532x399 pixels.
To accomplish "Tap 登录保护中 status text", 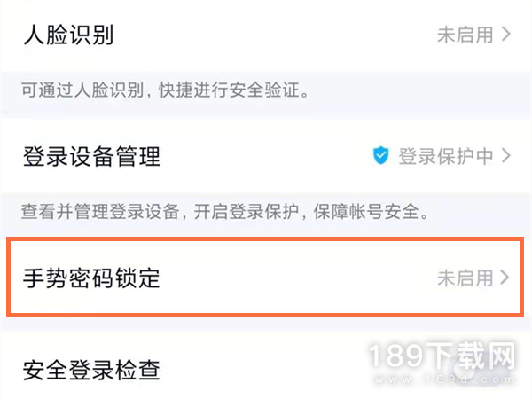I will (x=446, y=156).
